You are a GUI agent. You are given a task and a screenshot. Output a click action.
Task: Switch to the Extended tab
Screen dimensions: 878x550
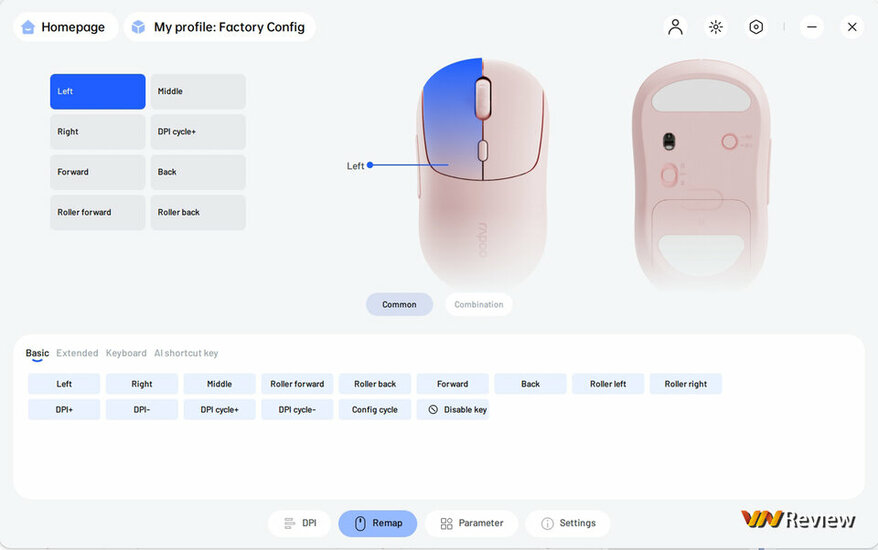[x=77, y=353]
